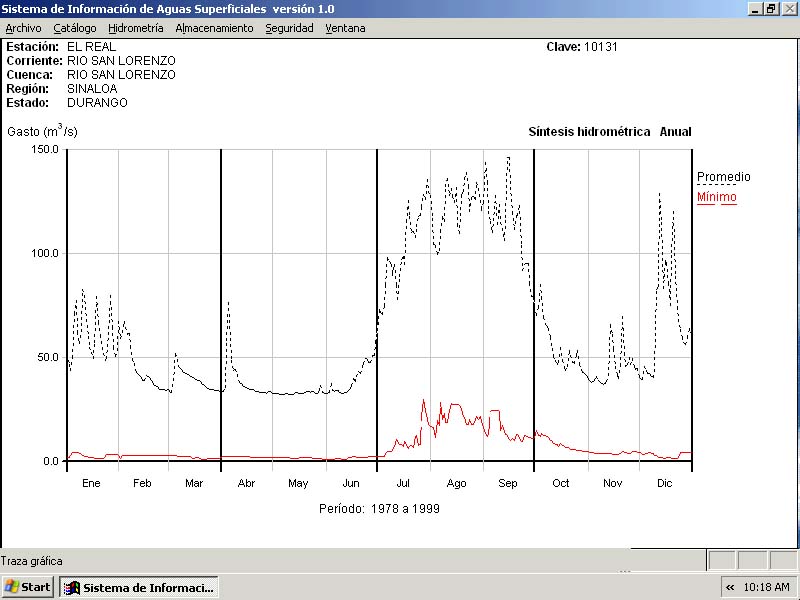This screenshot has width=800, height=600.
Task: Open the Hidrometría menu
Action: click(135, 28)
